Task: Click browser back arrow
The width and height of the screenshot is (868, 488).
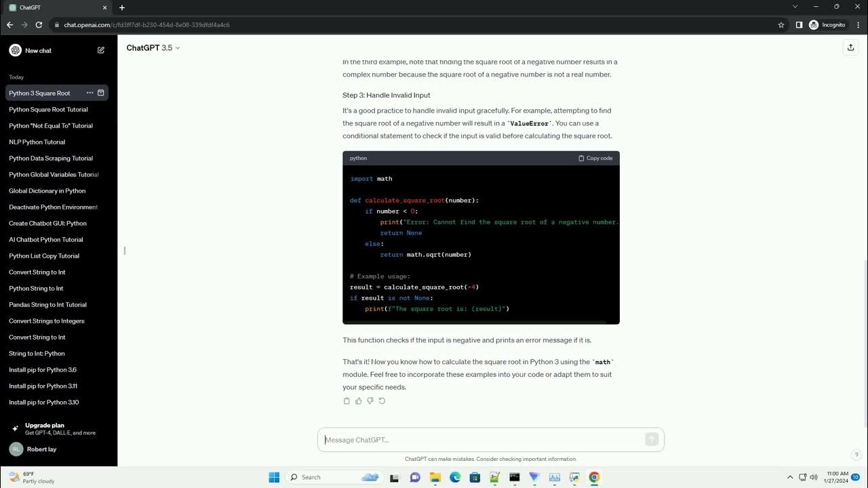Action: click(x=9, y=24)
